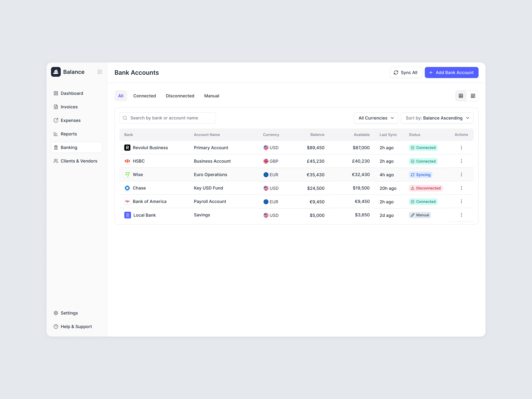Switch to grid view layout

pos(473,96)
